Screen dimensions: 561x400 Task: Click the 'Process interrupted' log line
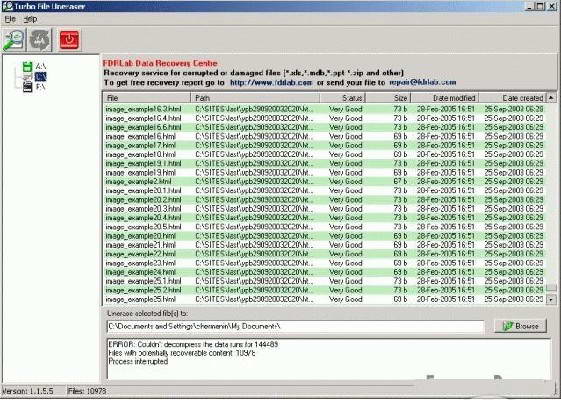[x=138, y=361]
